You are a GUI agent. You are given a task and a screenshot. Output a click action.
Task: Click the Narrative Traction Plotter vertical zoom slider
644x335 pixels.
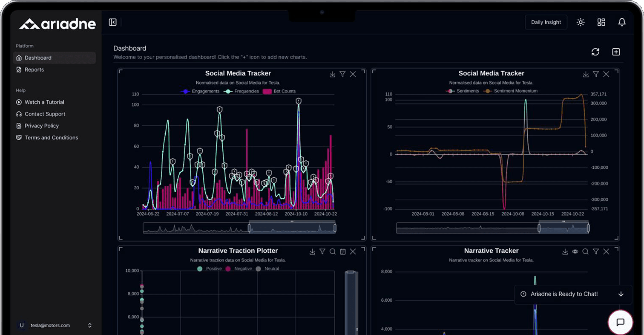[351, 303]
